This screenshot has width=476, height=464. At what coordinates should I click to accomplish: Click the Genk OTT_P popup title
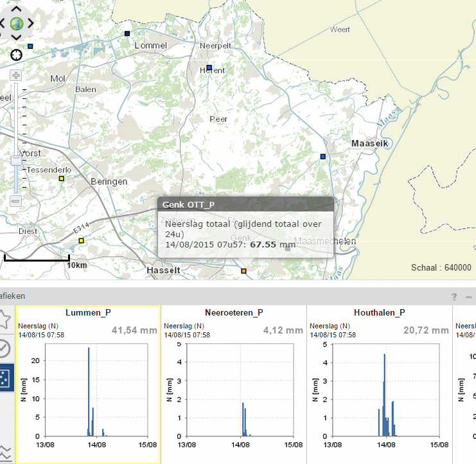click(x=188, y=204)
